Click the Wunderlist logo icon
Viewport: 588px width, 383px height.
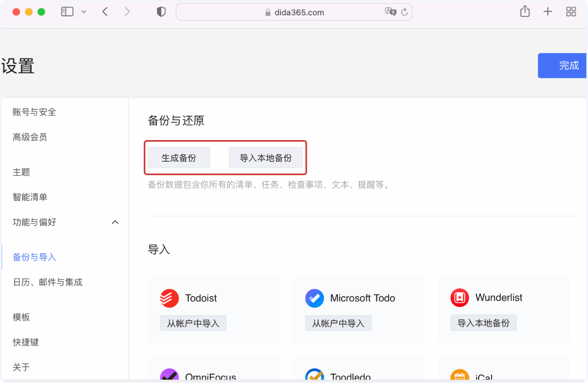coord(460,298)
